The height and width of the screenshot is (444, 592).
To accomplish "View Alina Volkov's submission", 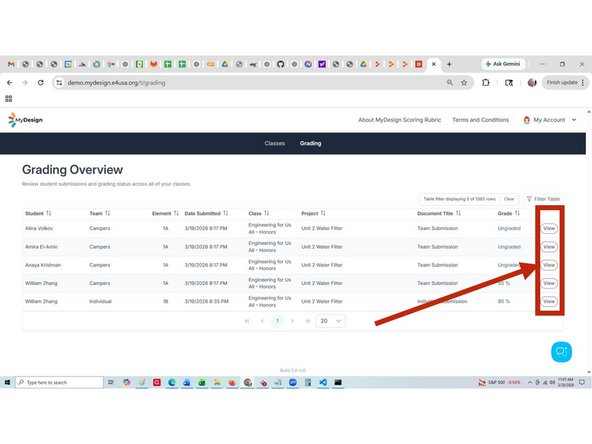I will click(549, 228).
